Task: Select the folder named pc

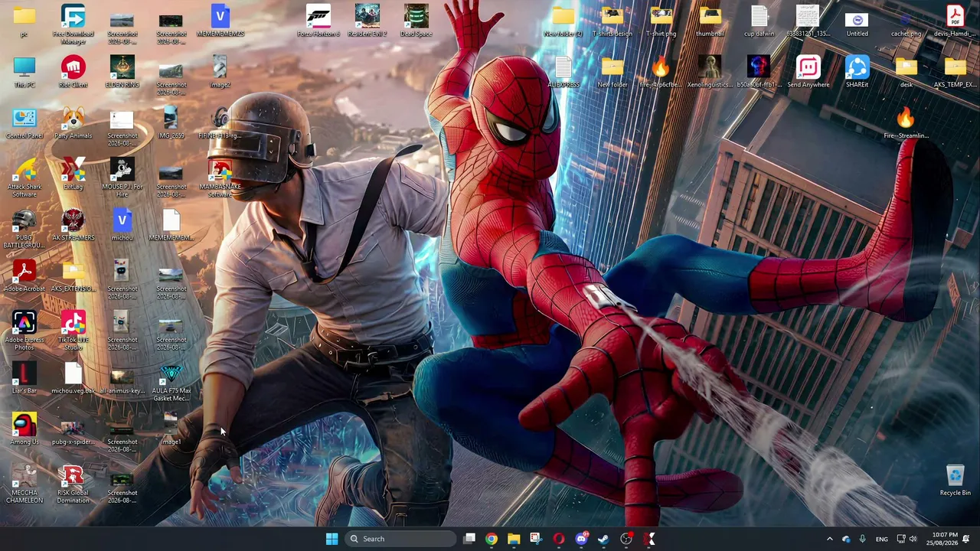Action: coord(24,21)
